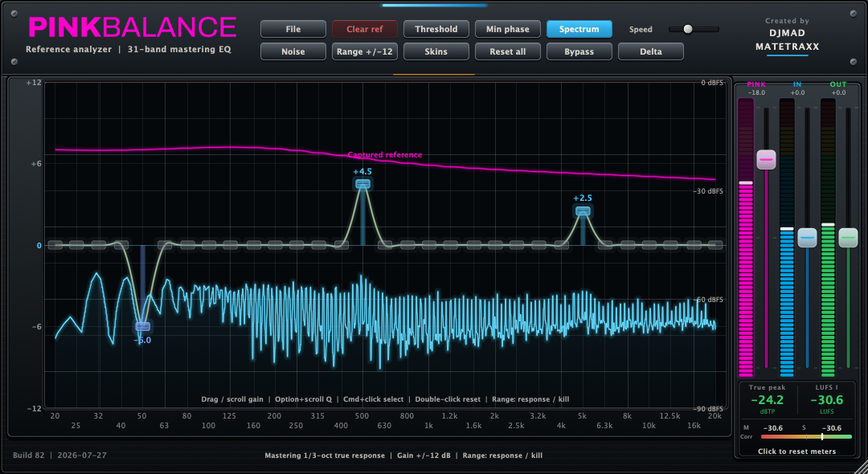Viewport: 868px width, 474px height.
Task: Select the 25 Hz band handle
Action: tap(77, 245)
